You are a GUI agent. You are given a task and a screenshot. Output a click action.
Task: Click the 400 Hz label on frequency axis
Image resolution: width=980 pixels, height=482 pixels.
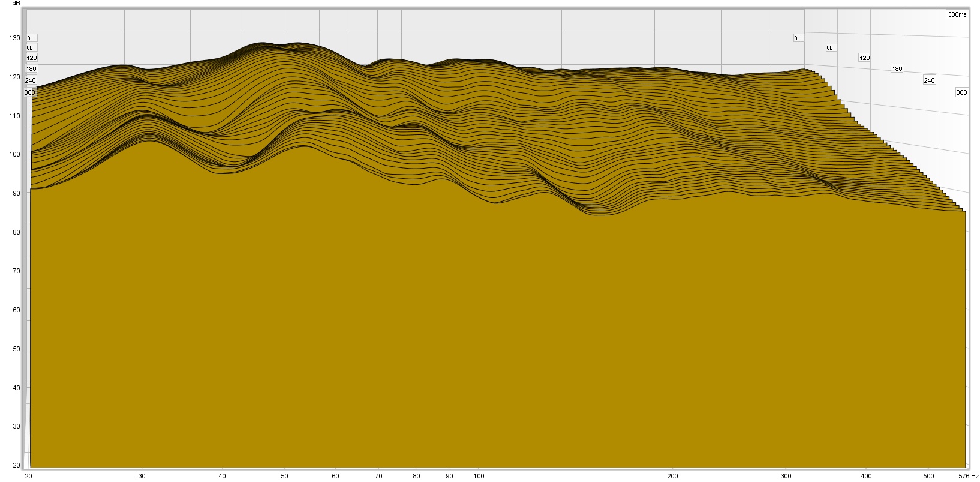tap(865, 476)
